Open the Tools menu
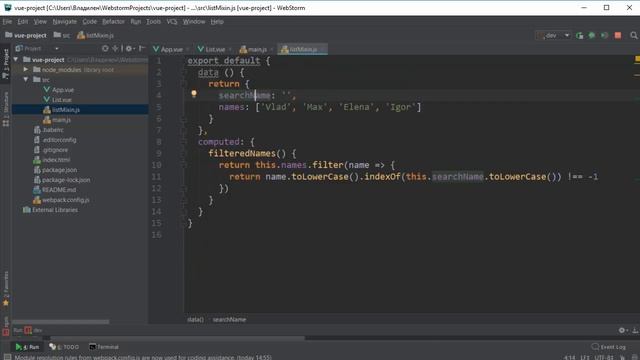Screen dimensions: 640x360 click(153, 22)
